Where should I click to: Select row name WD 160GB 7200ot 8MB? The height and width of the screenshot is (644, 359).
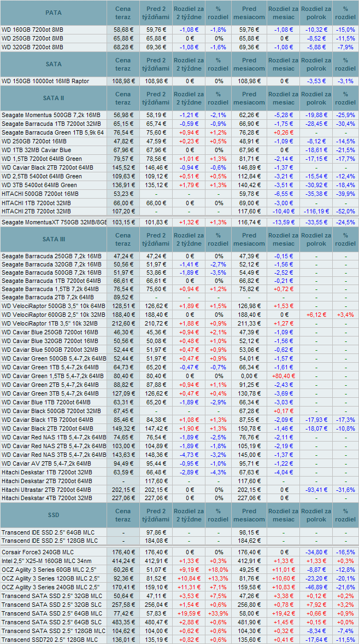[x=32, y=30]
